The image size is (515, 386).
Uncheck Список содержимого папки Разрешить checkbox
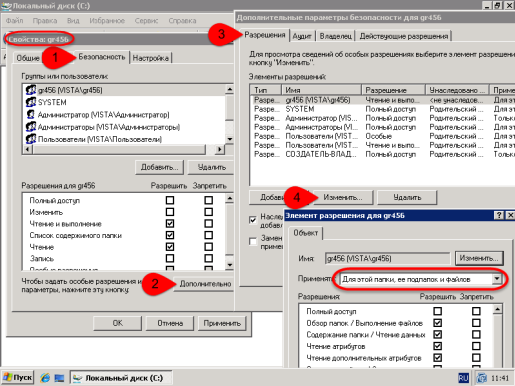170,235
